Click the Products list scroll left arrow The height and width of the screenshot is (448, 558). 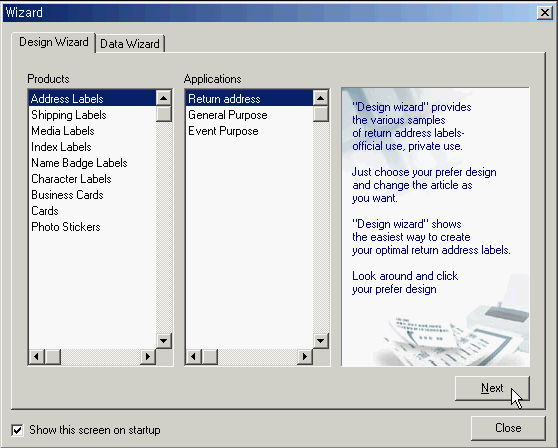(36, 356)
